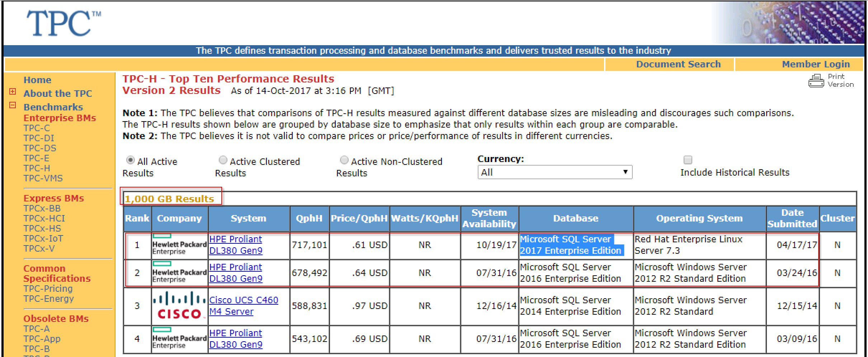Click the Cluster column header
This screenshot has height=357, width=868.
(838, 218)
